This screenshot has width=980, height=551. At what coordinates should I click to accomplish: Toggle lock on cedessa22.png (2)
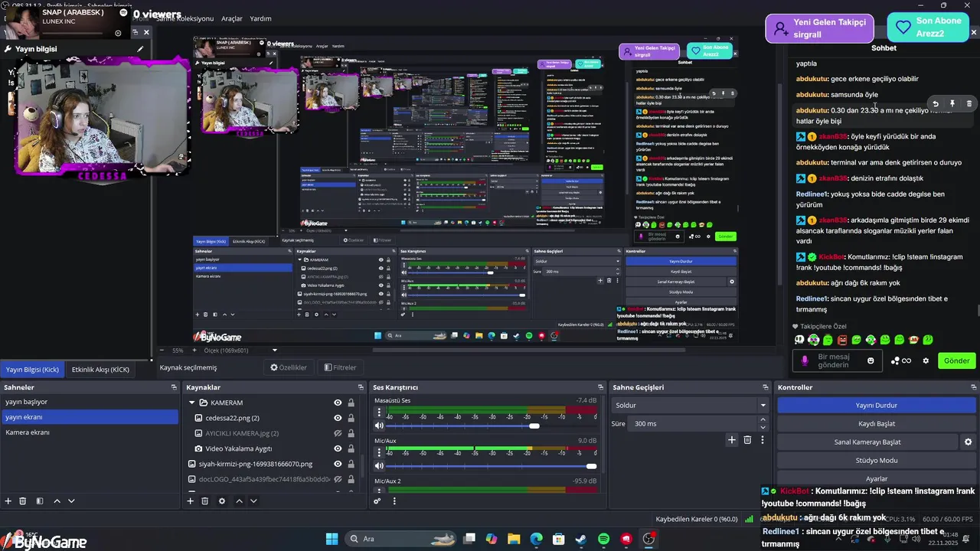tap(351, 418)
